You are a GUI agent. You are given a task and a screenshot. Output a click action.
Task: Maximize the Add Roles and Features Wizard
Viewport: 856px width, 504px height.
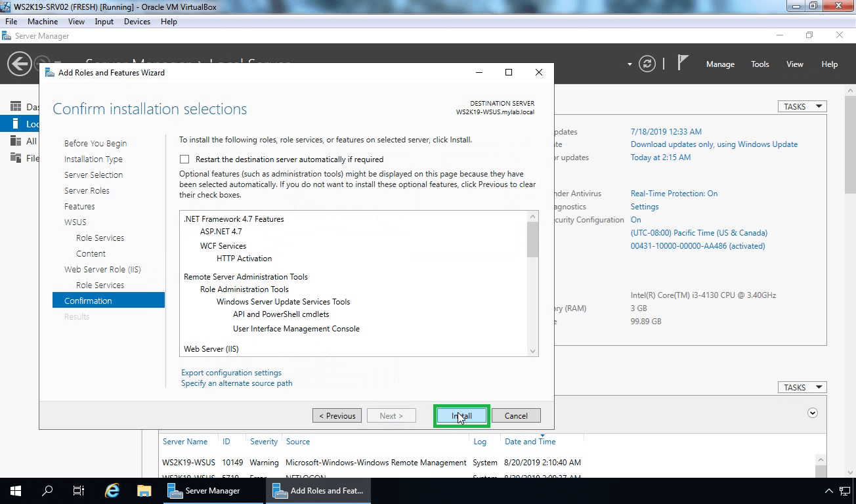(508, 72)
